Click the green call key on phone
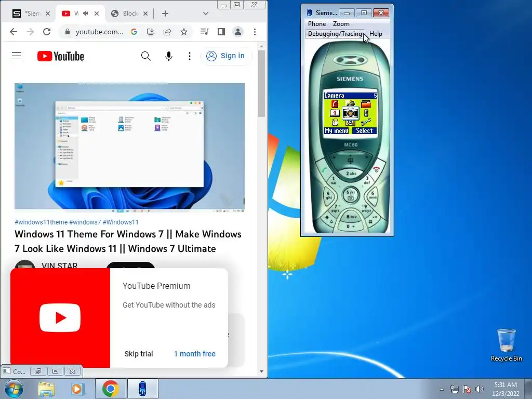Screen dimensions: 532x399 (x=325, y=170)
